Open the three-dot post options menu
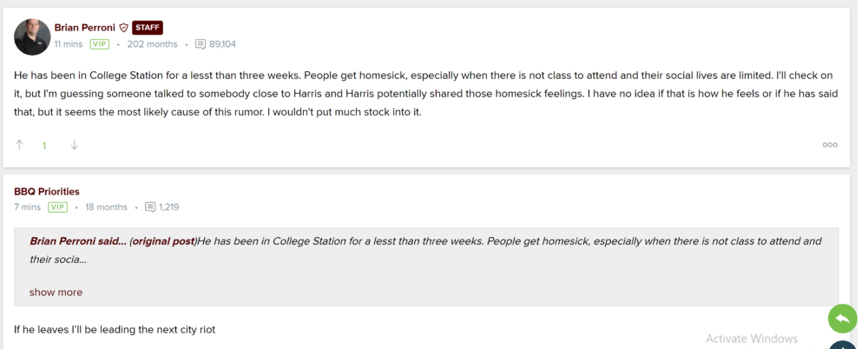The width and height of the screenshot is (868, 349). pos(830,145)
